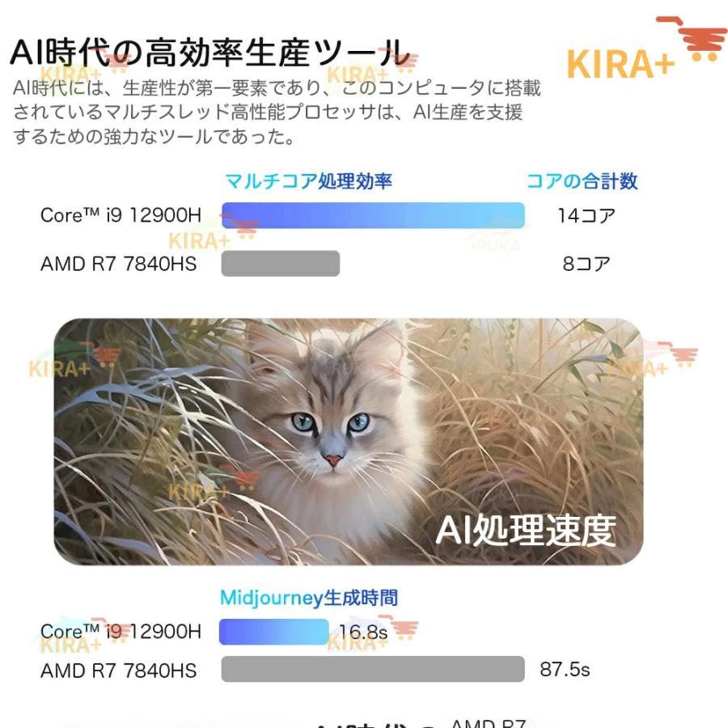
Task: Click the AI時代の高効率生産ツール heading
Action: point(209,52)
